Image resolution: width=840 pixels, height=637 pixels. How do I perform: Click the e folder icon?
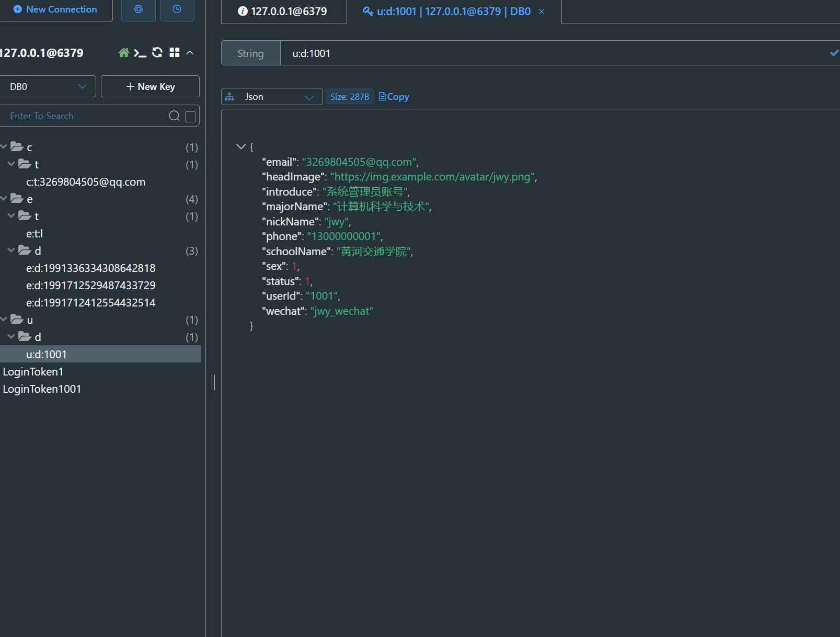coord(17,199)
